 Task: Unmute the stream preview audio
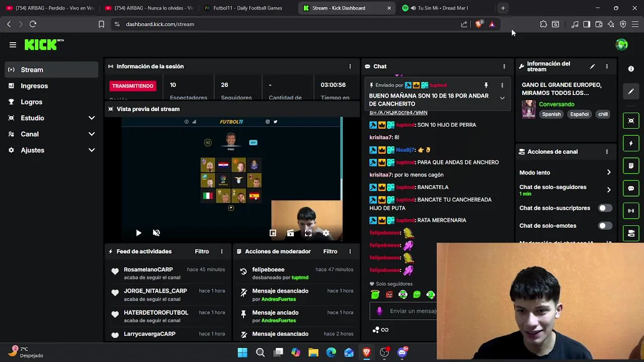(x=156, y=233)
